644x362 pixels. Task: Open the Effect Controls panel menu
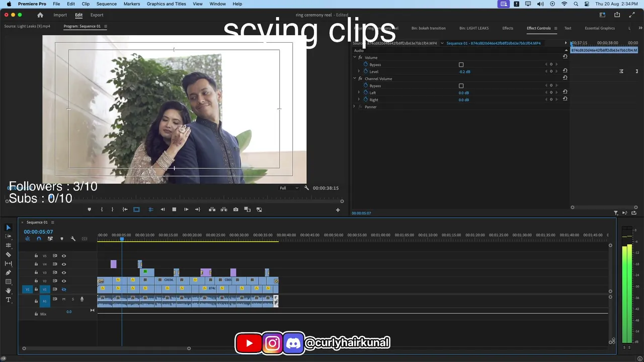(x=555, y=28)
